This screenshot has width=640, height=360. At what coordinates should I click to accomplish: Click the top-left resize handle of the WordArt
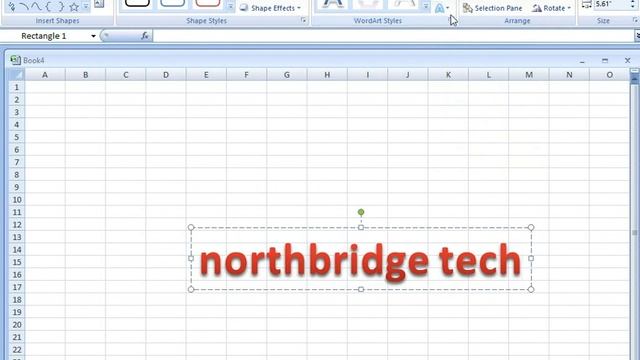coord(191,227)
